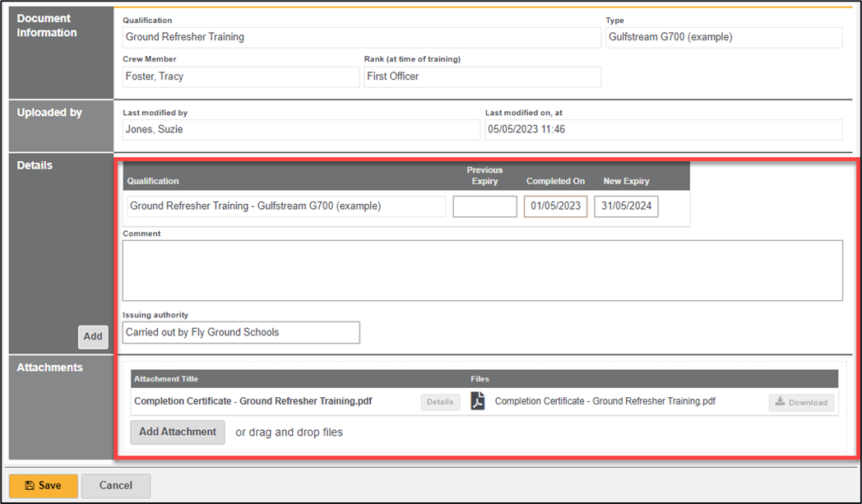Click the Cancel button

click(x=116, y=485)
